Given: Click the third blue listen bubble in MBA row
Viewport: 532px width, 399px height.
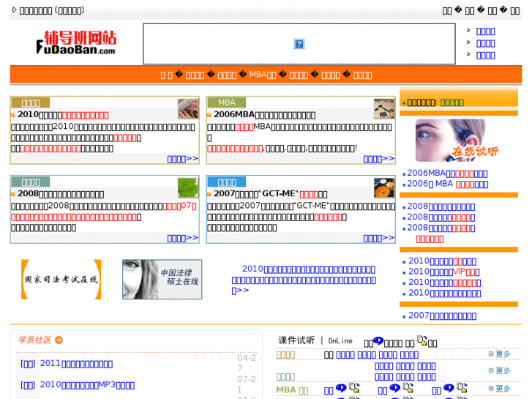Looking at the screenshot, I should (449, 388).
